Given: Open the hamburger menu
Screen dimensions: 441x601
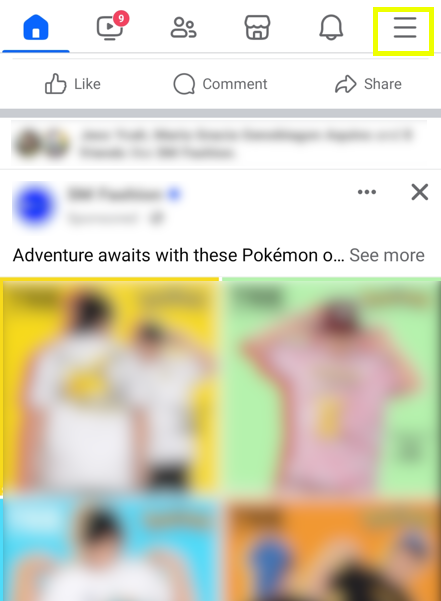Looking at the screenshot, I should pos(405,28).
